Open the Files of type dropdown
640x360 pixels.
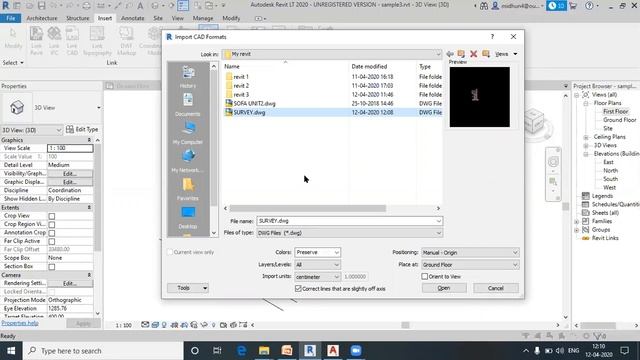[349, 233]
